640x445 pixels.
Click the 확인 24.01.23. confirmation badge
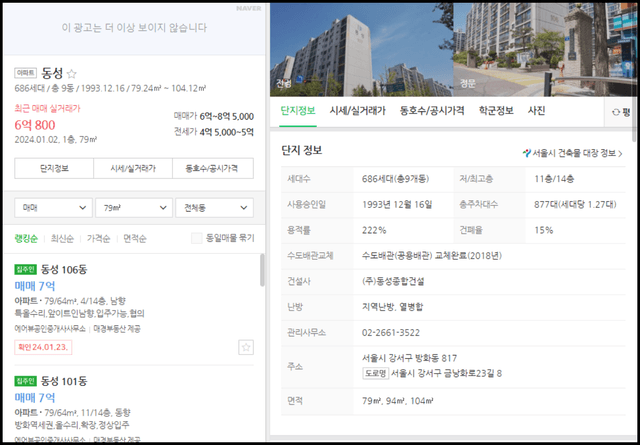coord(43,347)
